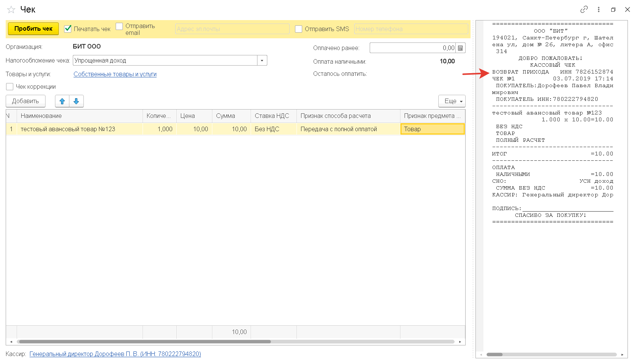The image size is (637, 364).
Task: Click ВОЗВРАТ ПРИХОДА line in receipt preview
Action: pos(520,72)
